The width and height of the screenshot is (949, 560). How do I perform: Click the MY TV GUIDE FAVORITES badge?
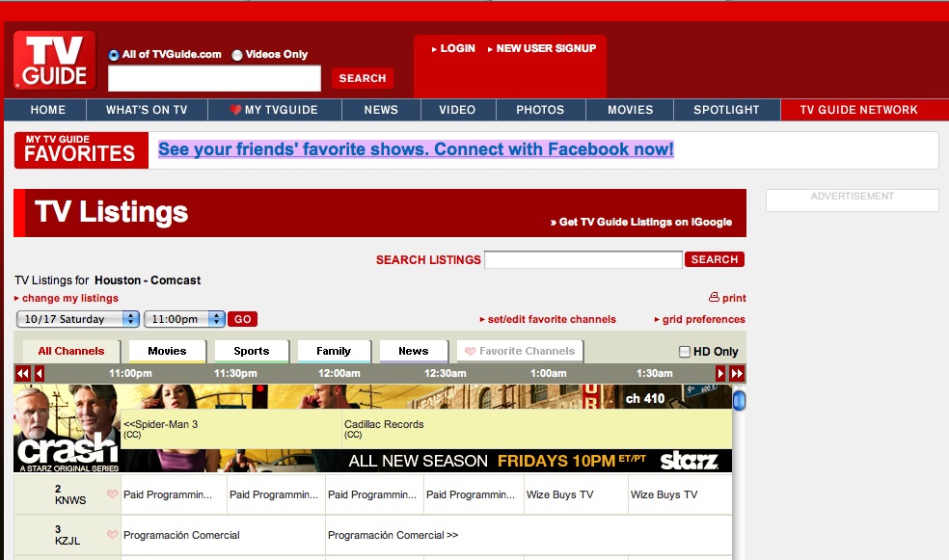pyautogui.click(x=81, y=150)
